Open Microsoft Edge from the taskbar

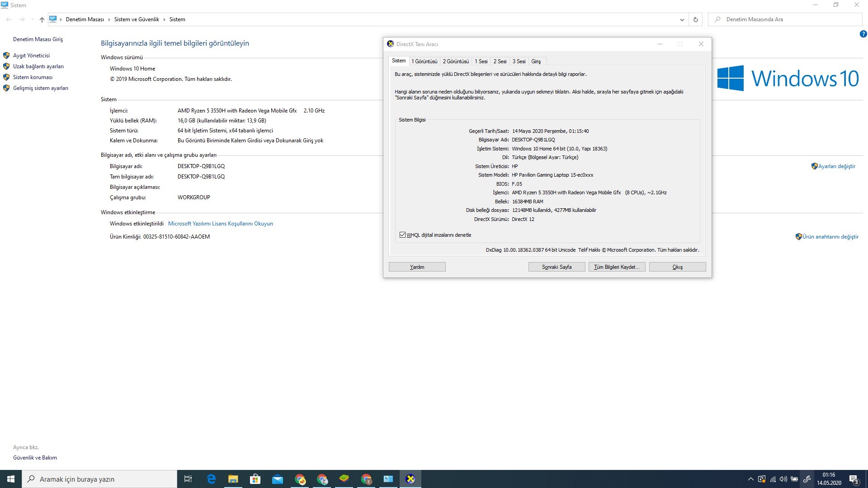pyautogui.click(x=211, y=479)
